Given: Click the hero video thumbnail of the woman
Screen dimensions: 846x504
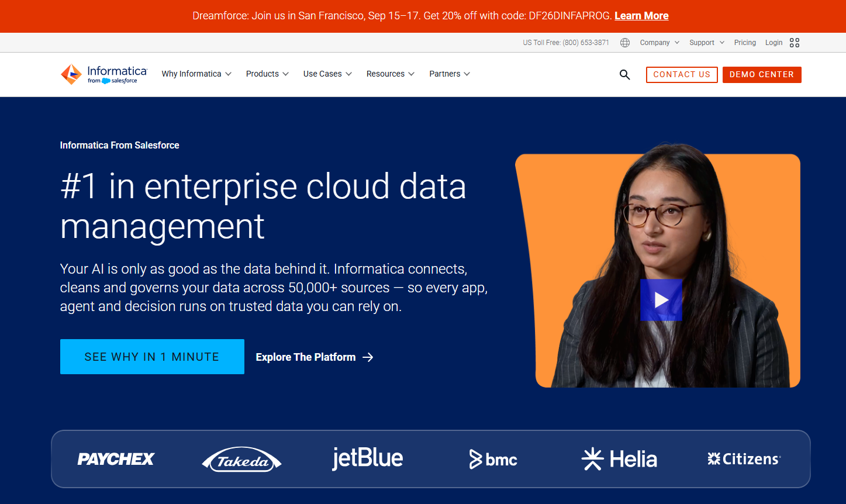Looking at the screenshot, I should point(658,266).
